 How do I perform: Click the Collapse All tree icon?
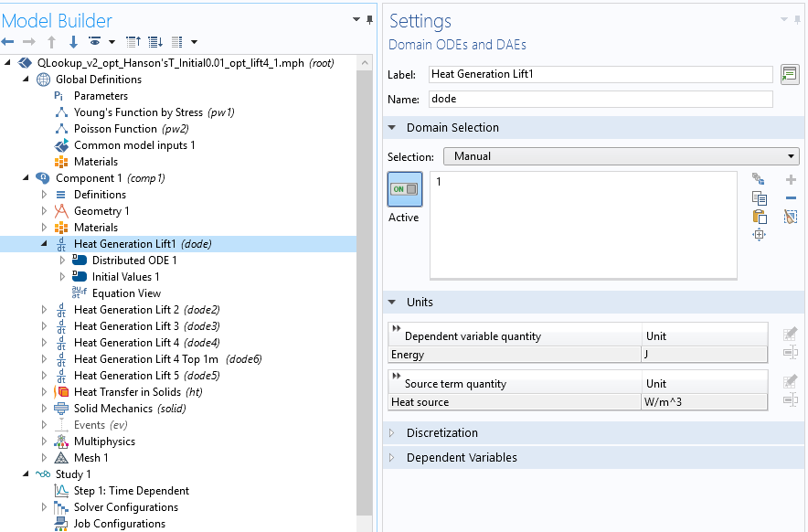coord(133,42)
